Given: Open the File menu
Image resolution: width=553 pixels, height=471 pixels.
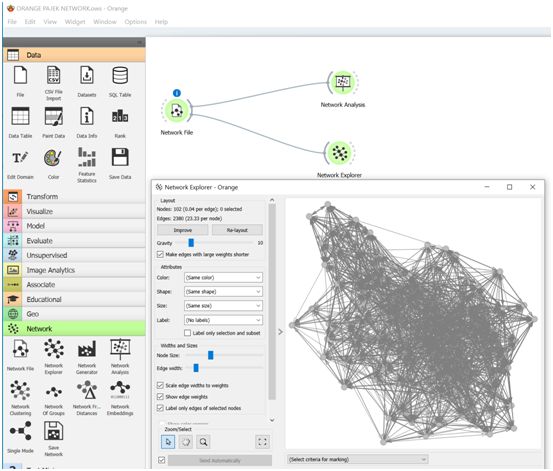Looking at the screenshot, I should pos(12,22).
